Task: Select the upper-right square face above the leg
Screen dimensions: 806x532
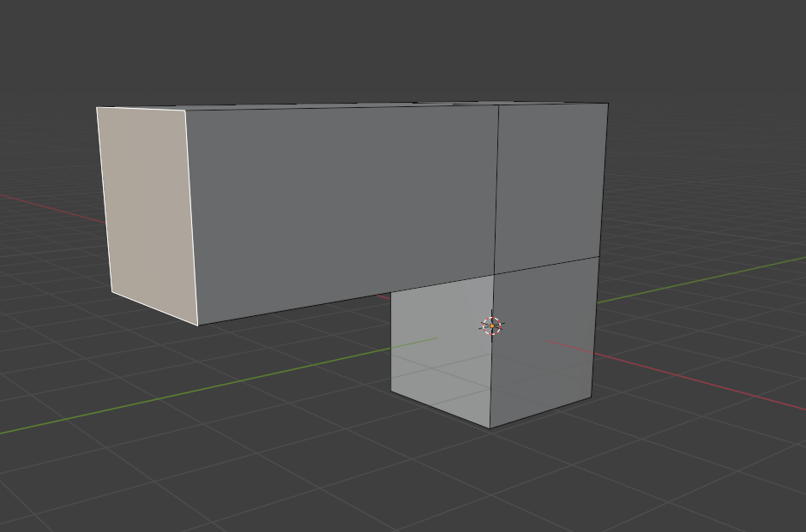Action: click(x=550, y=188)
